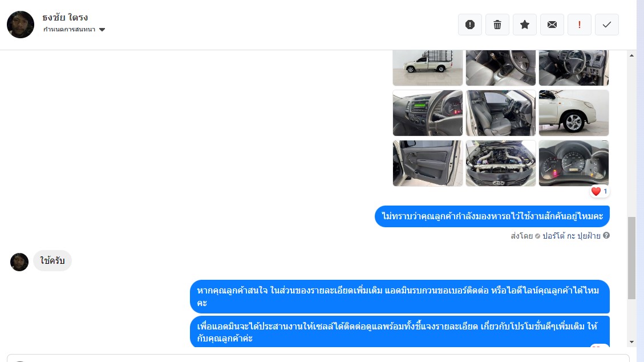Screen dimensions: 644x362
Task: Star this conversation for follow-up
Action: click(x=524, y=25)
